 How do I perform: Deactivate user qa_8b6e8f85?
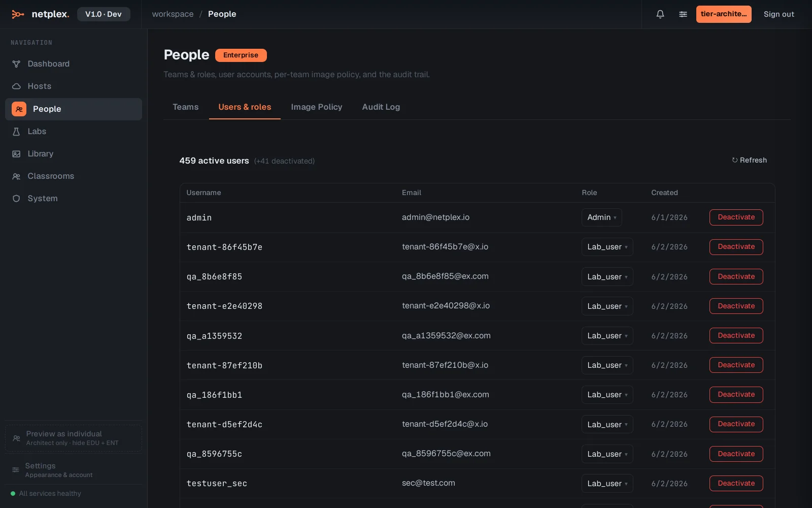[x=736, y=277]
